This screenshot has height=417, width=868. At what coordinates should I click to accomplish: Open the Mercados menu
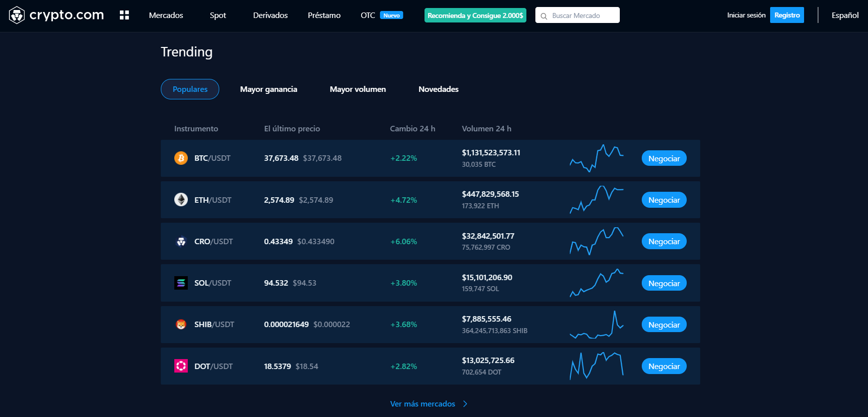(166, 15)
